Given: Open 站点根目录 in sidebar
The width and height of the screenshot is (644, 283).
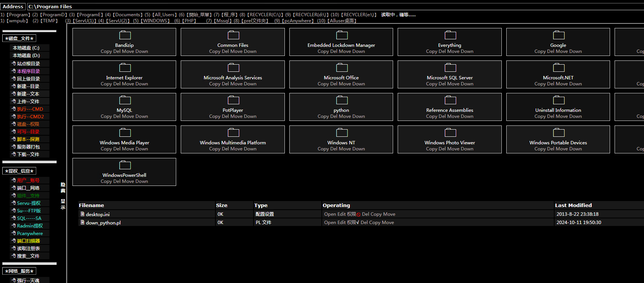Looking at the screenshot, I should click(28, 64).
